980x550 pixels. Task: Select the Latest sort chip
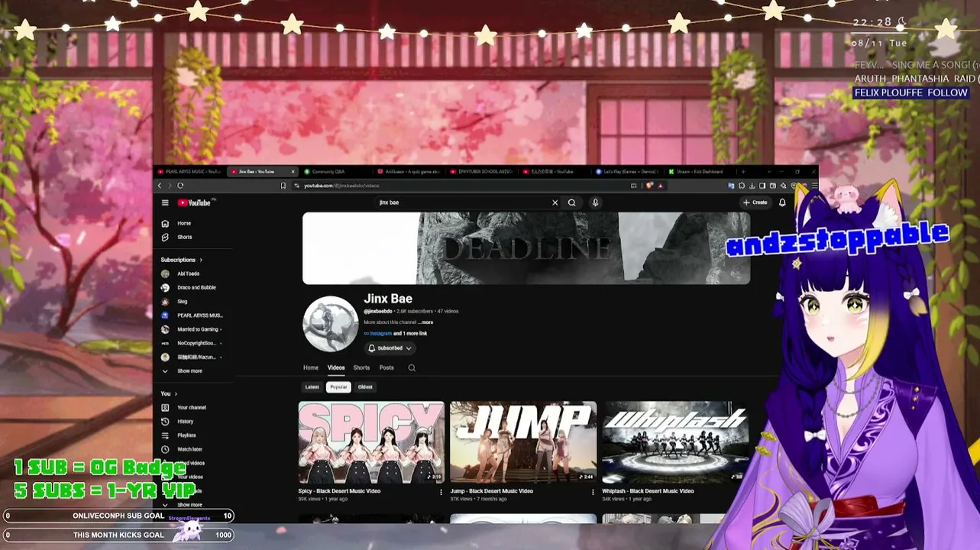click(x=312, y=387)
